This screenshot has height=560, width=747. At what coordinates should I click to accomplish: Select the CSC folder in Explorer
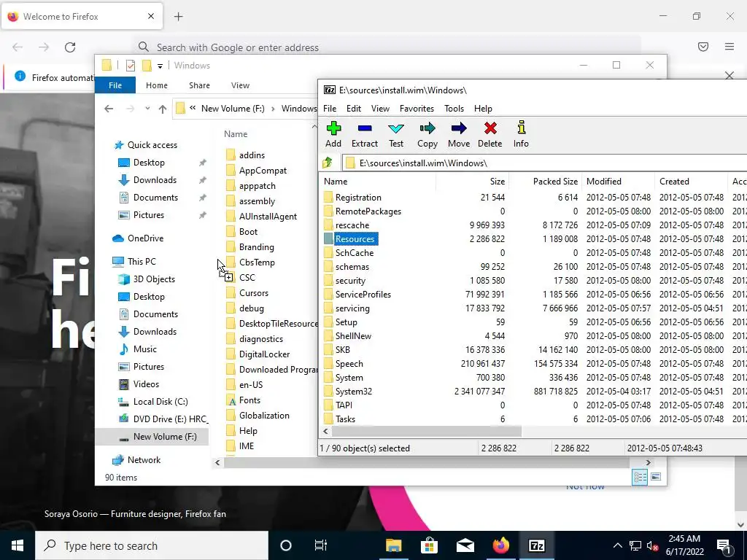(247, 278)
